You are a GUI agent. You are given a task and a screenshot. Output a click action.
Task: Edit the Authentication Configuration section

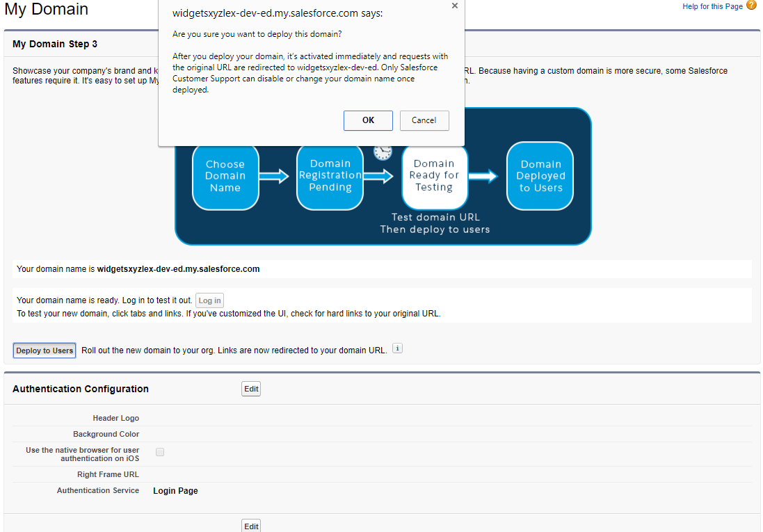[251, 389]
